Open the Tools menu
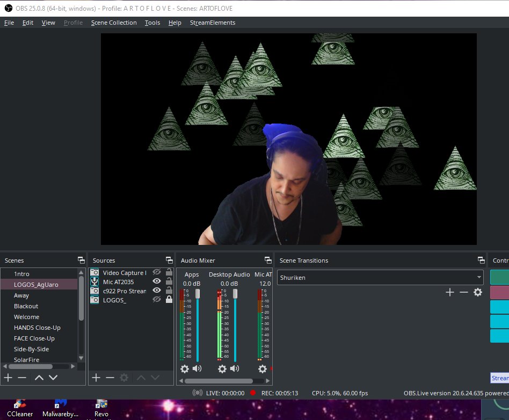The image size is (509, 420). (x=152, y=23)
